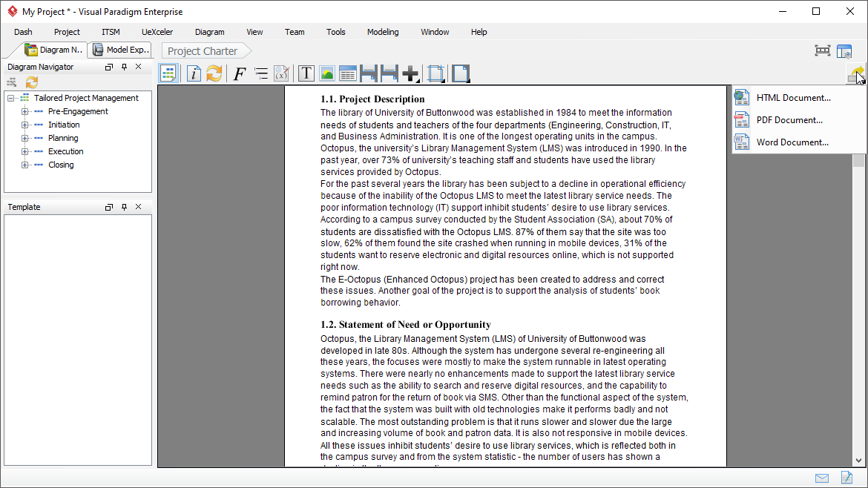Switch to the Diagram Navigator tab

pyautogui.click(x=53, y=50)
